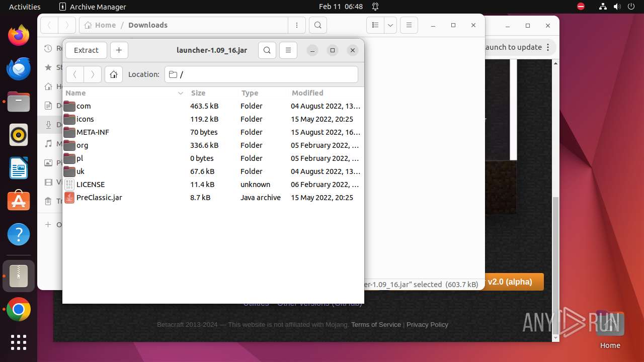Screen dimensions: 644x362
Task: Open Firefox from the dock
Action: coord(19,36)
